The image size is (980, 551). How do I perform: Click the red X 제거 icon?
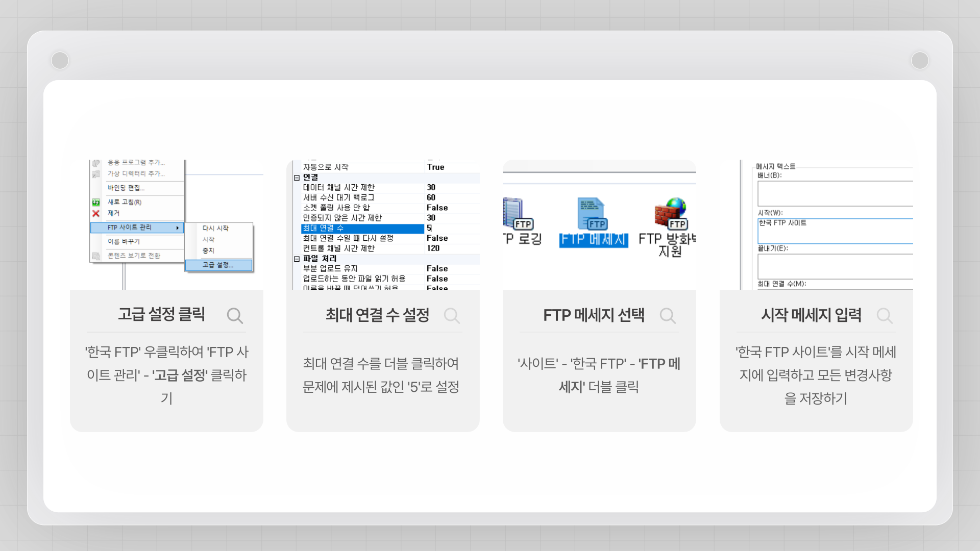click(96, 213)
